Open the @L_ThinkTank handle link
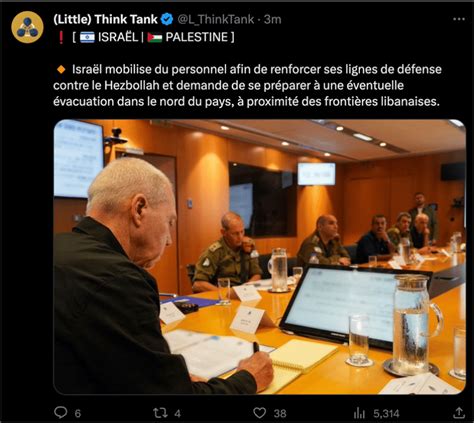The image size is (474, 423). 216,19
